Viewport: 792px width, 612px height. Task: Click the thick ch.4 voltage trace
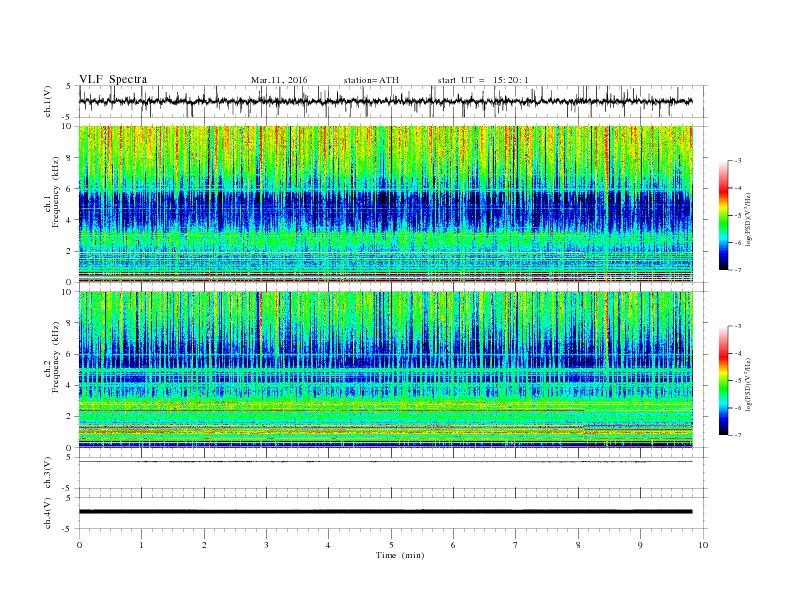click(385, 512)
